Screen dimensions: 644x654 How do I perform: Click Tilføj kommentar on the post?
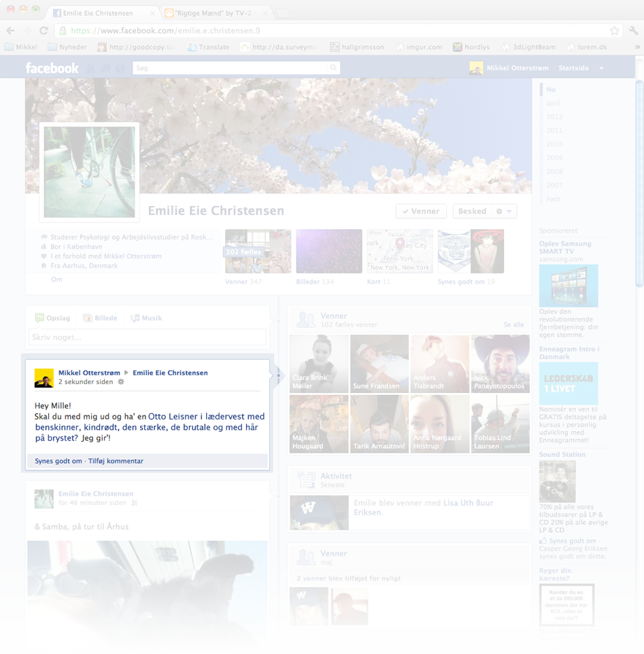click(x=116, y=461)
